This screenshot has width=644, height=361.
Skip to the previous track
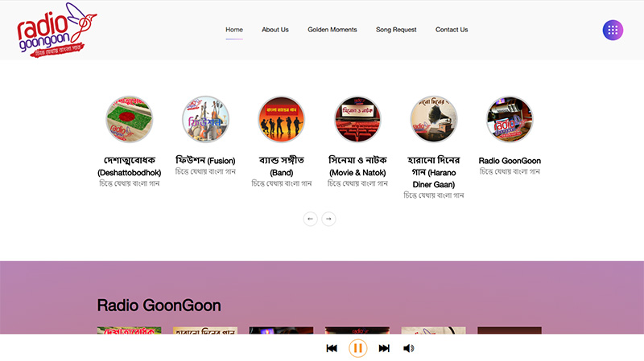click(332, 348)
